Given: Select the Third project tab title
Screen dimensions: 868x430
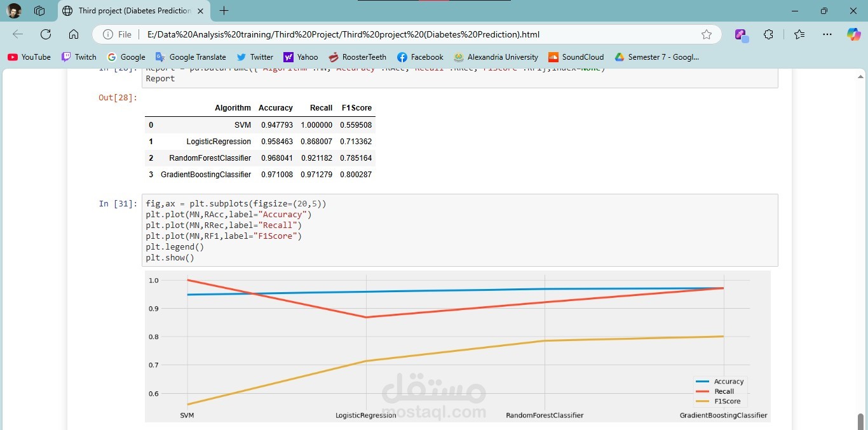Looking at the screenshot, I should 135,11.
